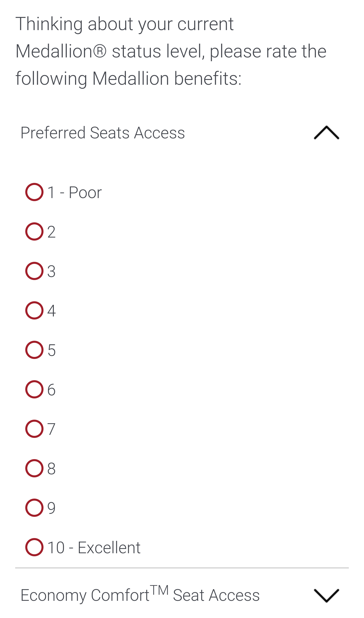Click the Preferred Seats Access section title

click(103, 133)
